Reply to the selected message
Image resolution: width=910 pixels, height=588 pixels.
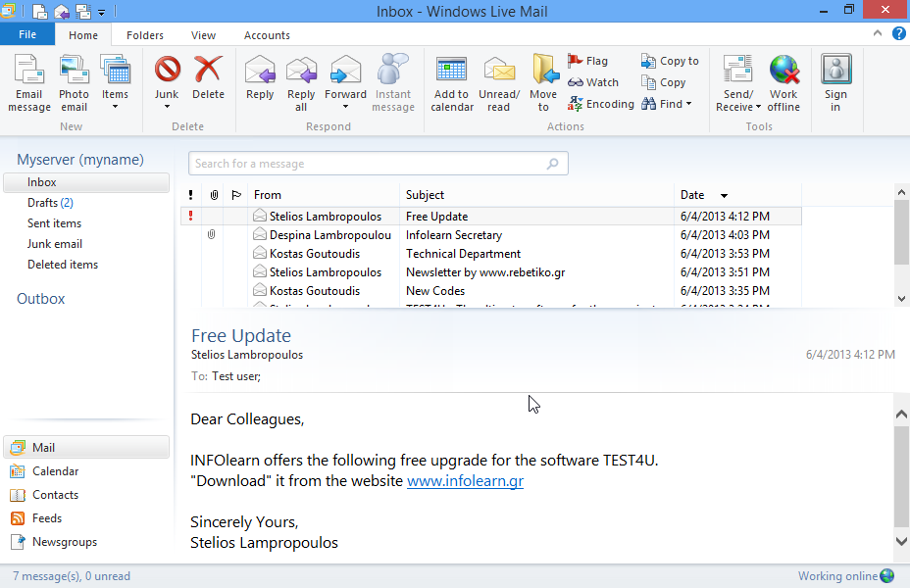click(260, 77)
